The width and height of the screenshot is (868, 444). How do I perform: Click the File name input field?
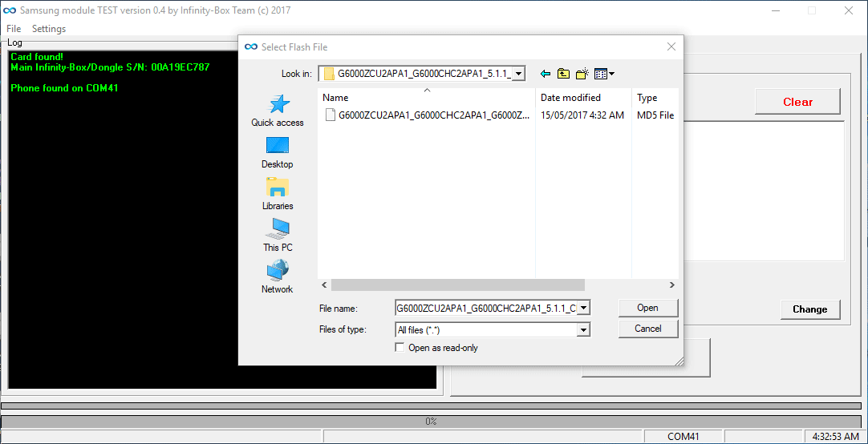click(486, 308)
